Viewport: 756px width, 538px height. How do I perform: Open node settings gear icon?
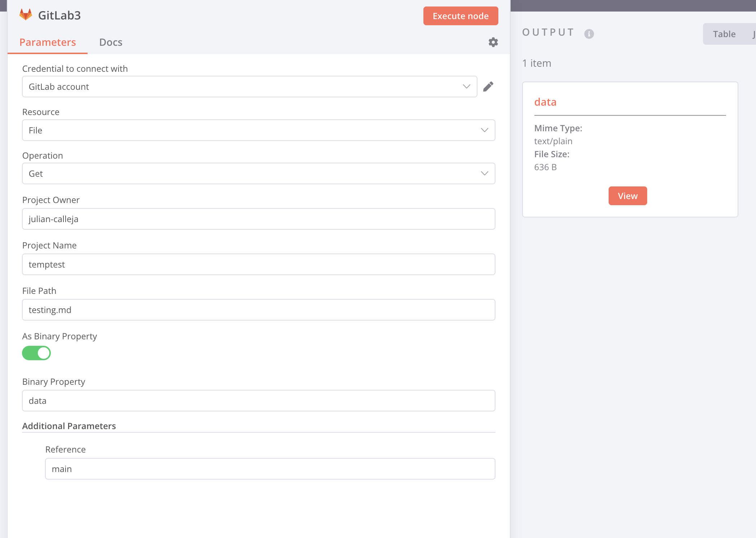493,42
